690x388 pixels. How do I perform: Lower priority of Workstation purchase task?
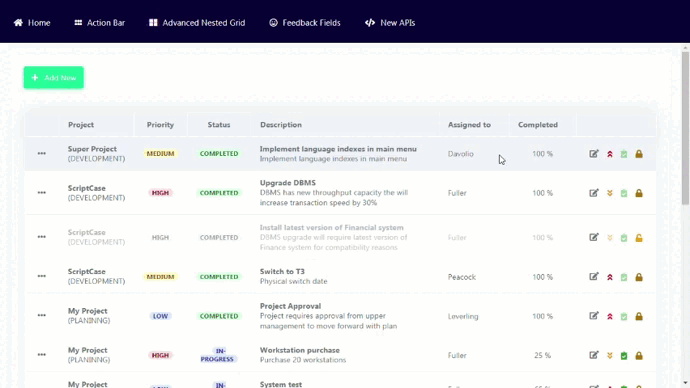coord(609,355)
